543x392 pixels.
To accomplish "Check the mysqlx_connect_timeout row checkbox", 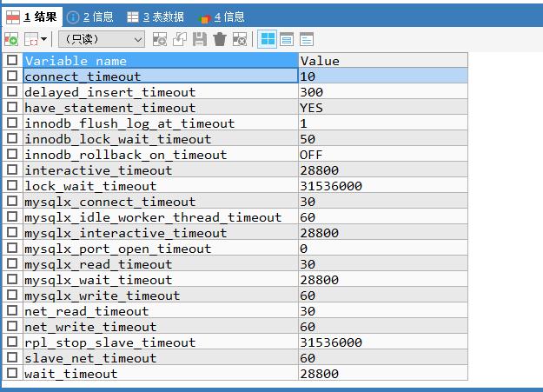I will [12, 201].
